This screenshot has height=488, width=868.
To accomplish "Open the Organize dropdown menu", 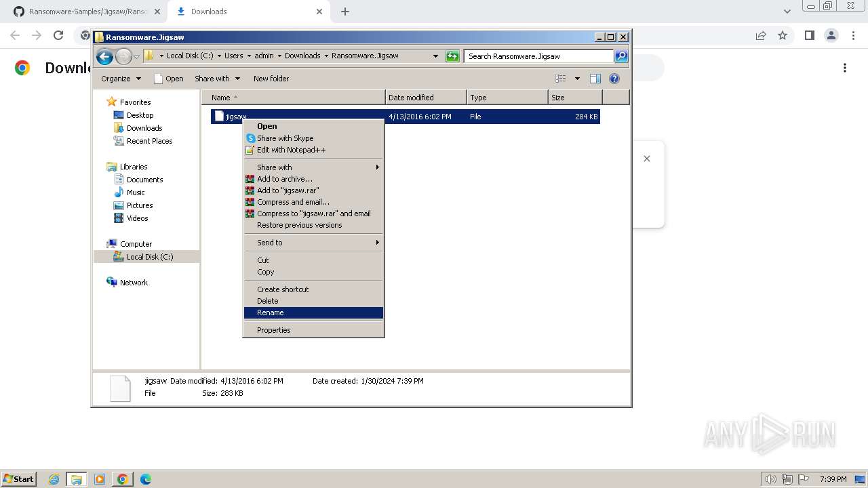I will [x=121, y=79].
